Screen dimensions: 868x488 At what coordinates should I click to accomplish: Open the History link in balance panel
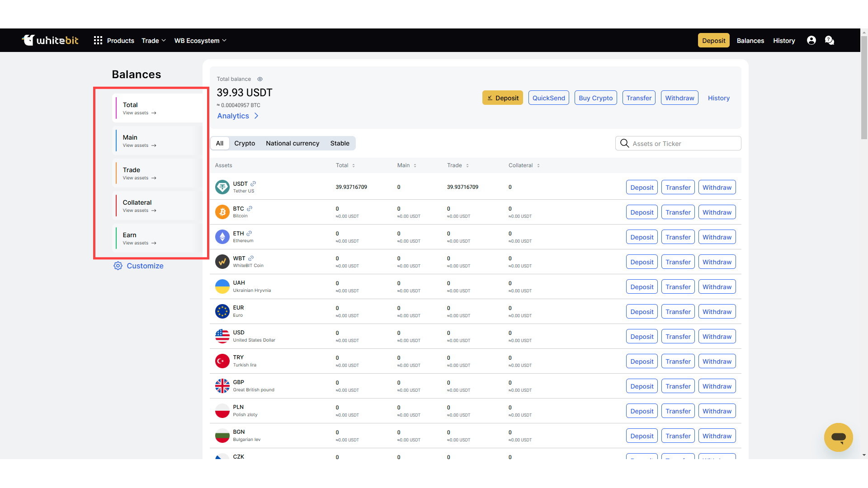pyautogui.click(x=719, y=98)
